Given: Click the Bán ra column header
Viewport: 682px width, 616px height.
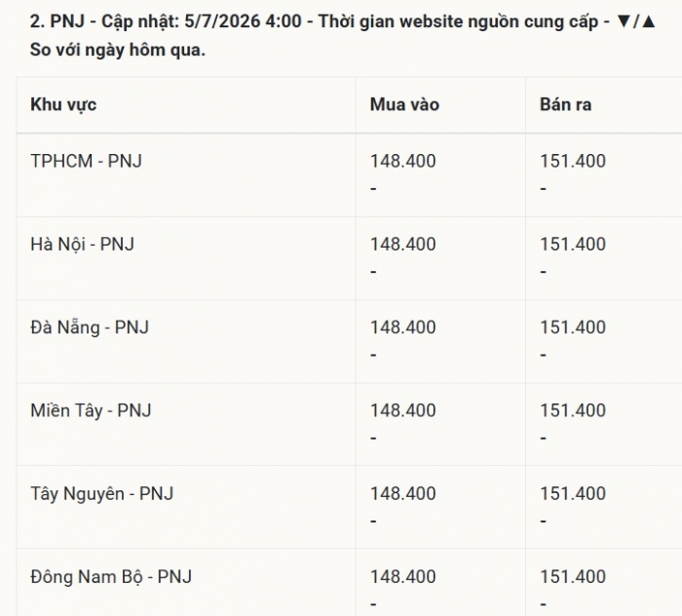Looking at the screenshot, I should tap(565, 105).
